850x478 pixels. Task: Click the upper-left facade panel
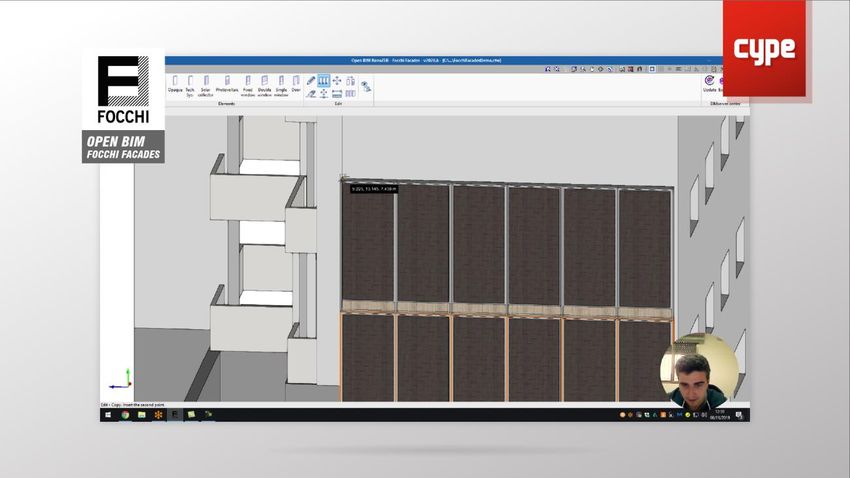click(x=368, y=243)
